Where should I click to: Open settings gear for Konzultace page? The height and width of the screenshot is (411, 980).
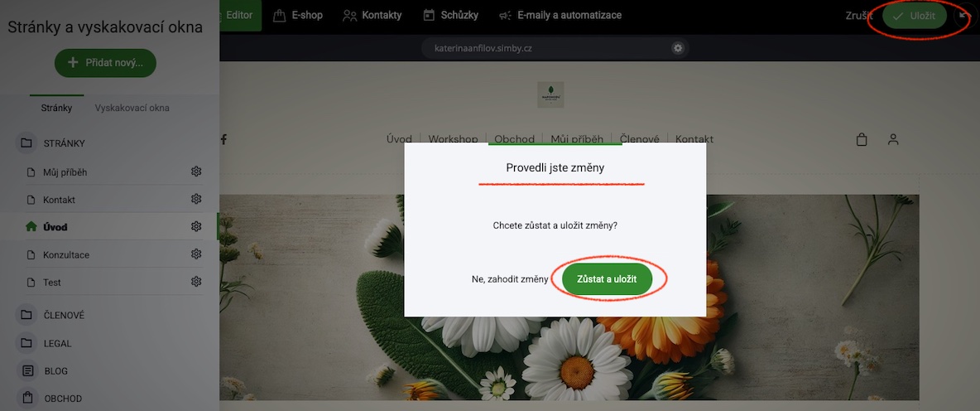point(196,254)
